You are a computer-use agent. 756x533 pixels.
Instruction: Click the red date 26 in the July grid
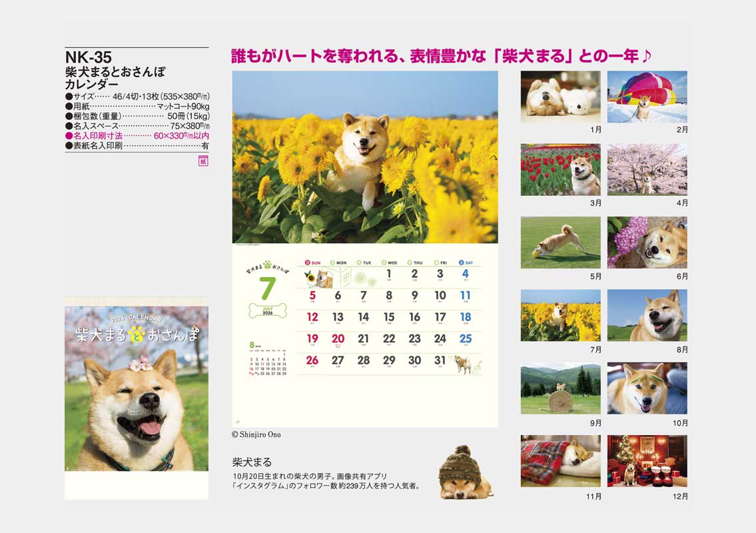tap(312, 360)
